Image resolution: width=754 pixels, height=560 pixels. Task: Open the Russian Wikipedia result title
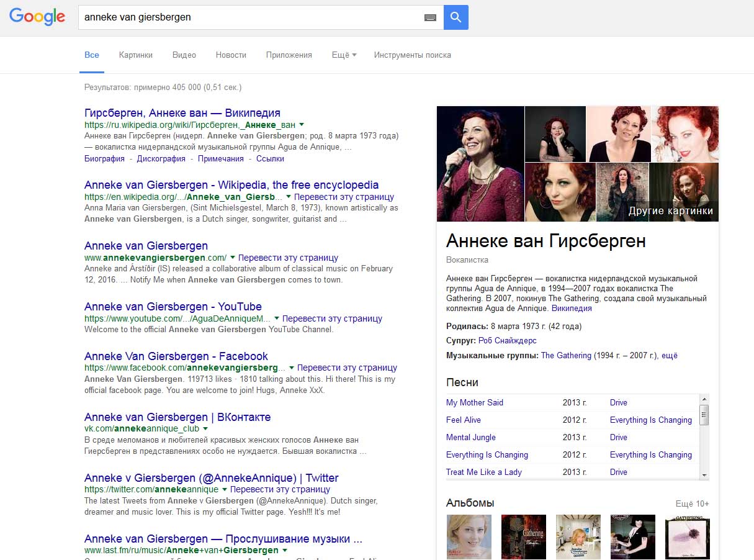click(x=182, y=113)
